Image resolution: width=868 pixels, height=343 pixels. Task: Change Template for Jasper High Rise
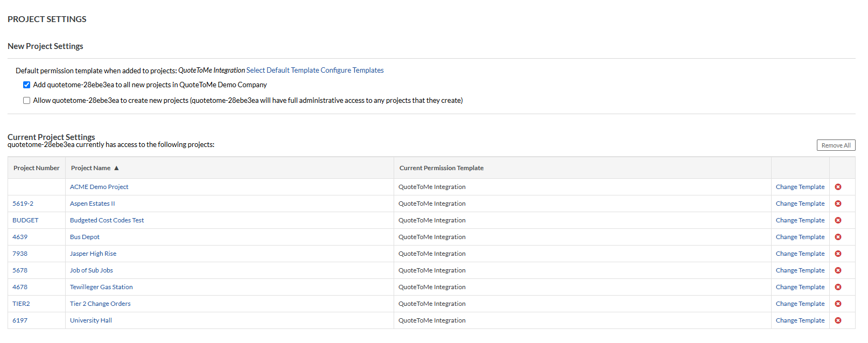click(x=800, y=254)
